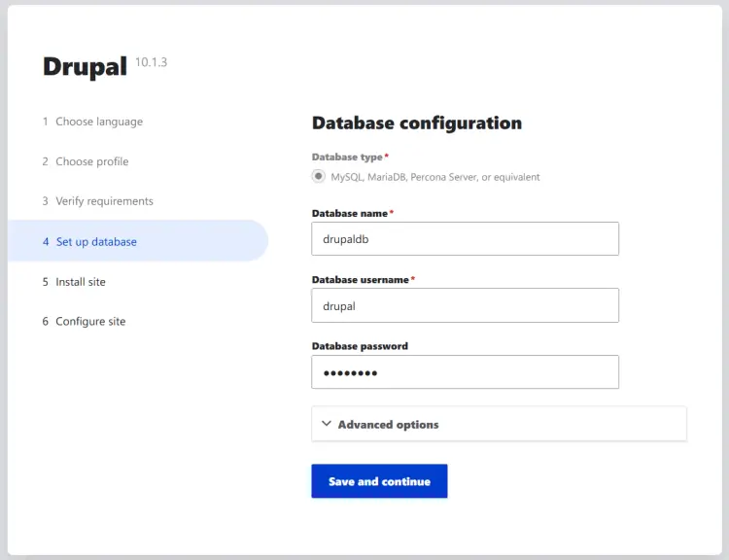Go to step 1 Choose language
Screen dimensions: 729x560
click(98, 122)
